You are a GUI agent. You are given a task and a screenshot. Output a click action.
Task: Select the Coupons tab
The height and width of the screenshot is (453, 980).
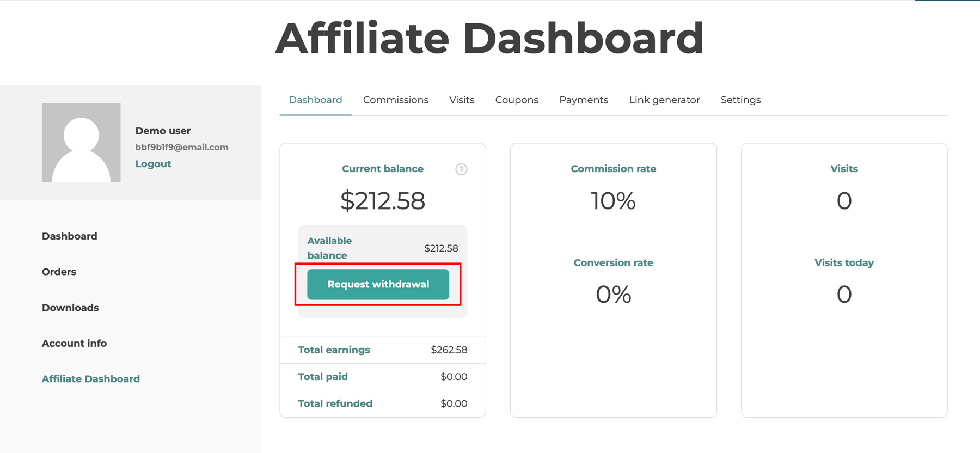pyautogui.click(x=517, y=100)
